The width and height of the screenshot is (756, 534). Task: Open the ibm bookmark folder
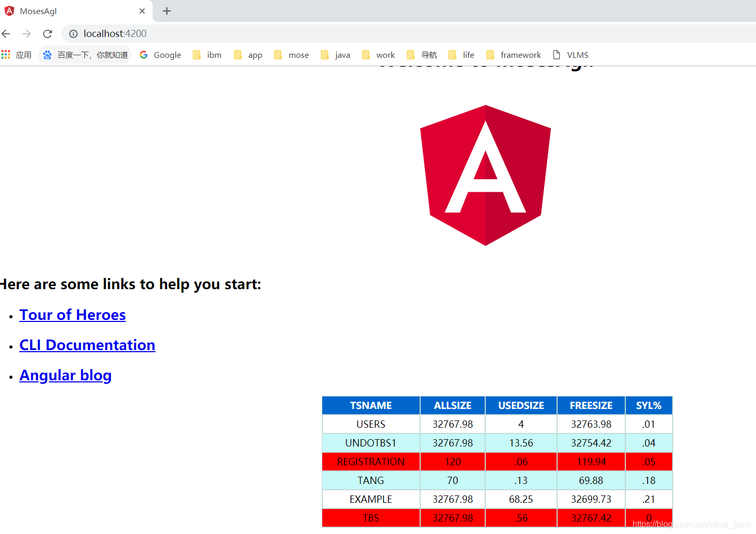[x=207, y=55]
